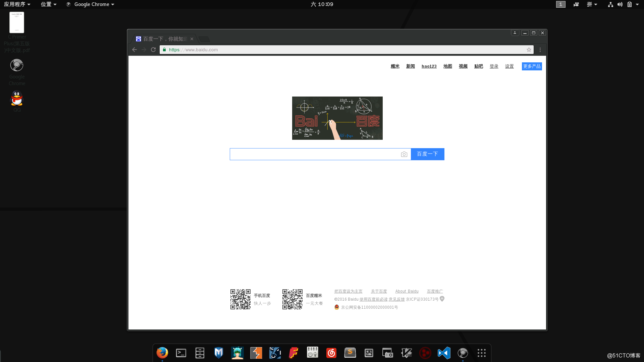Click the 手机百度 QR code

[x=240, y=299]
